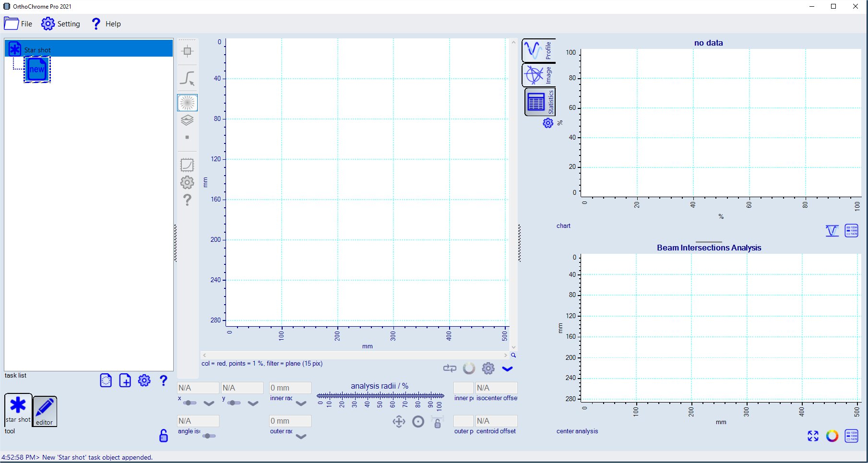This screenshot has width=868, height=463.
Task: Expand the inner radius dropdown chevron
Action: 301,404
